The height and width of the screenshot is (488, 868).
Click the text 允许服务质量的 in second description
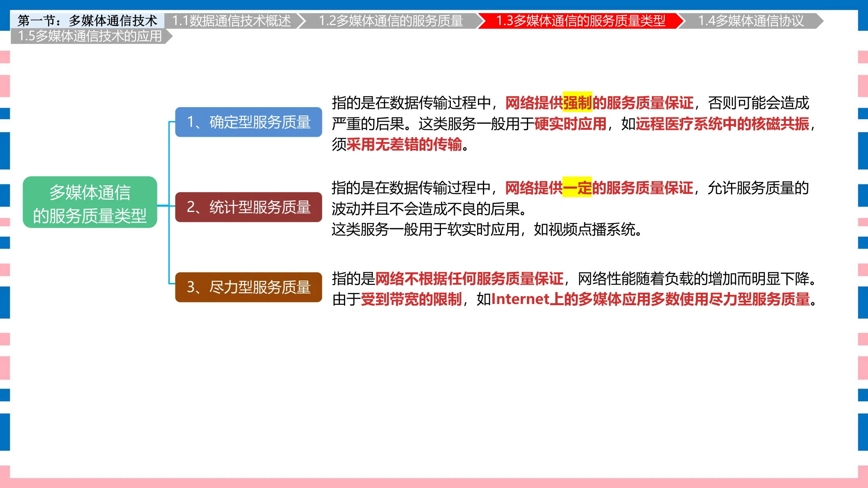[758, 188]
